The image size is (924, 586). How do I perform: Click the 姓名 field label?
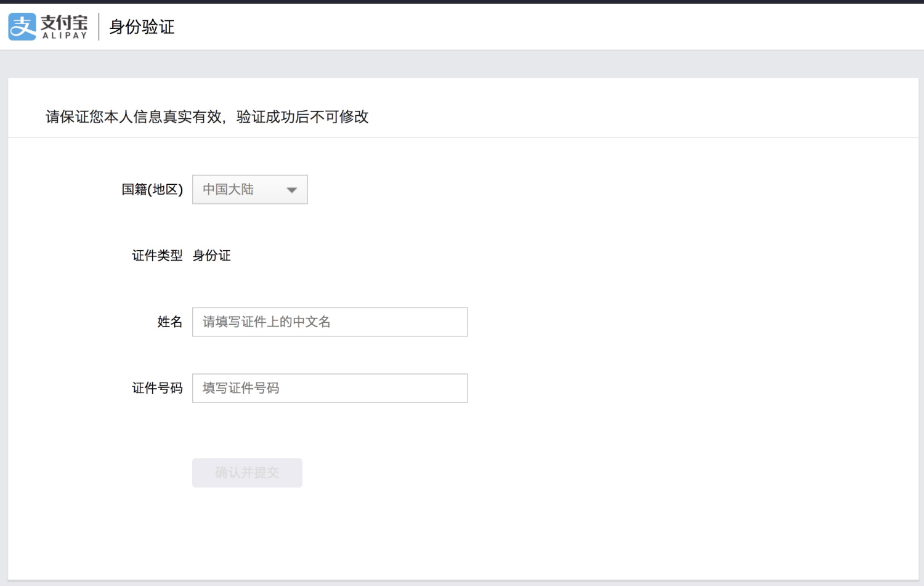pyautogui.click(x=169, y=322)
